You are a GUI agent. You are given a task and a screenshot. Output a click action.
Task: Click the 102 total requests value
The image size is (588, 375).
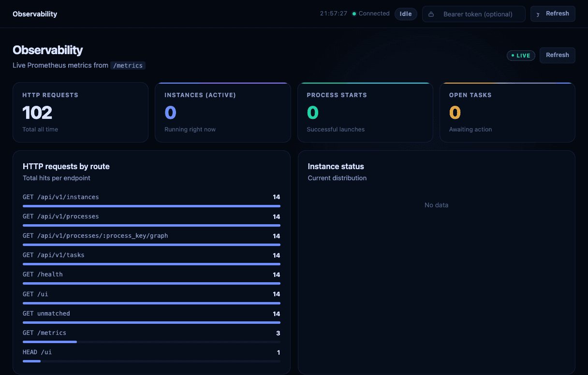coord(37,113)
